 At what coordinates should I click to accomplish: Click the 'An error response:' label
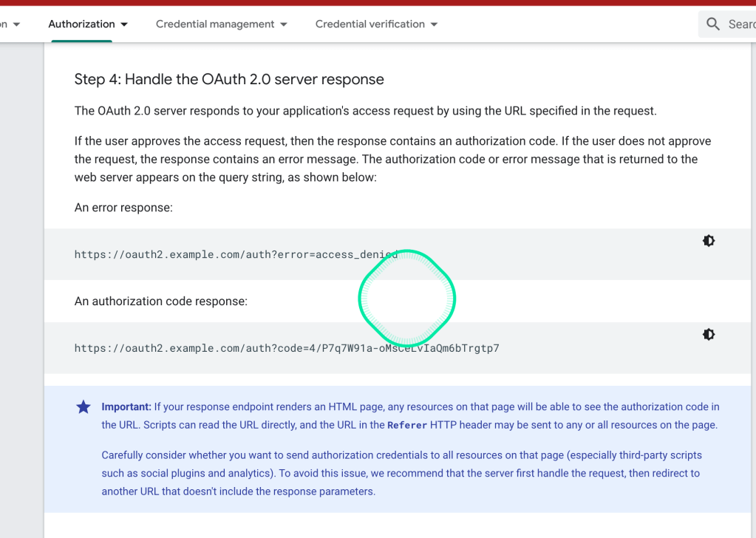click(123, 208)
